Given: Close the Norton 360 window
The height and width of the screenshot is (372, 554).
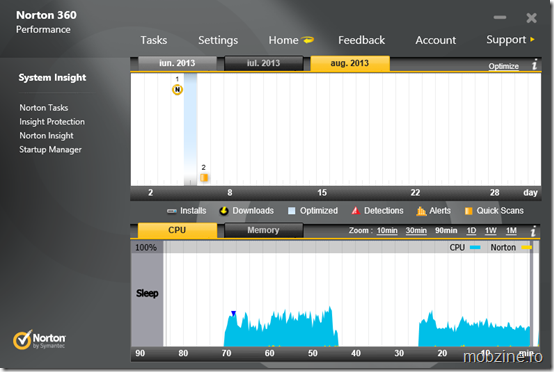Looking at the screenshot, I should [531, 18].
